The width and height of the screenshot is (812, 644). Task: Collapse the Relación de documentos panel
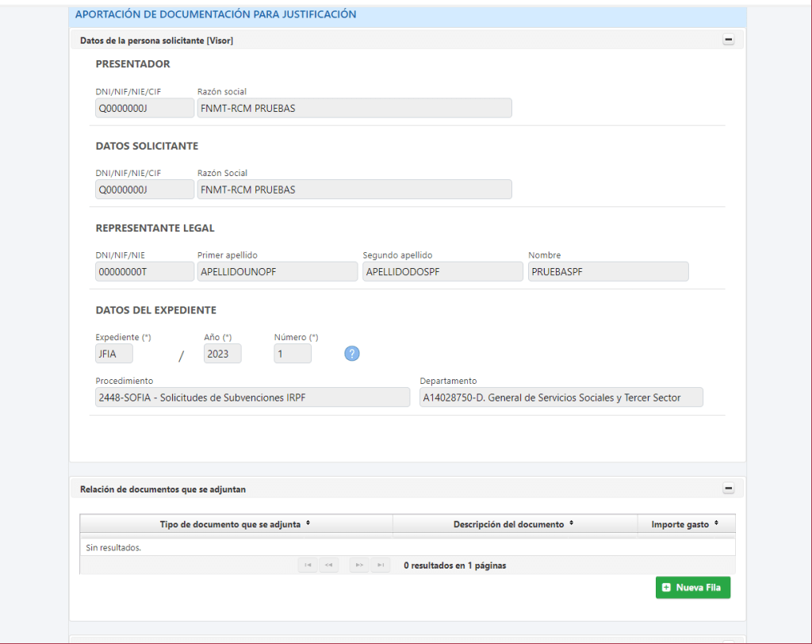pyautogui.click(x=728, y=489)
